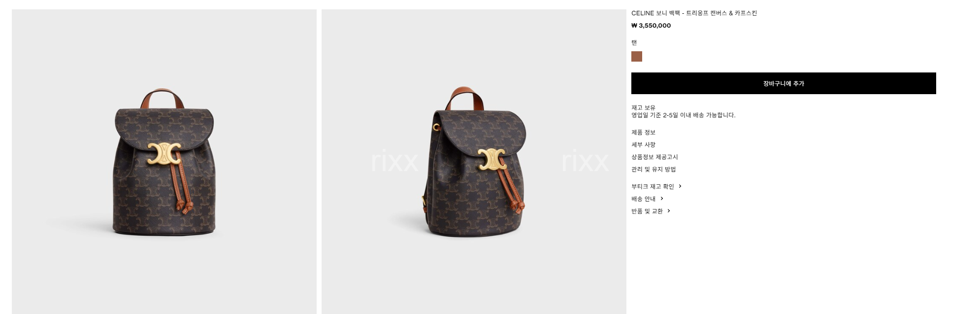Image resolution: width=980 pixels, height=314 pixels.
Task: Open the front-view backpack product image
Action: [x=164, y=162]
